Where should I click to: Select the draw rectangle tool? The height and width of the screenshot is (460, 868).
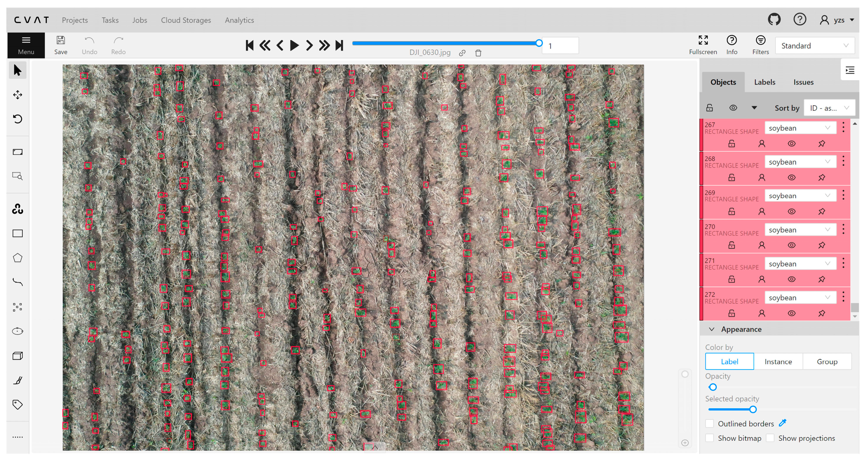coord(18,233)
